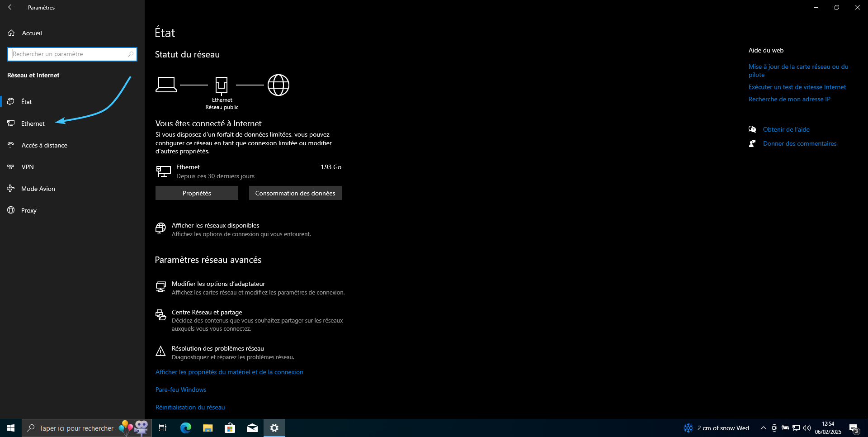Open File Explorer from the taskbar

coord(208,428)
